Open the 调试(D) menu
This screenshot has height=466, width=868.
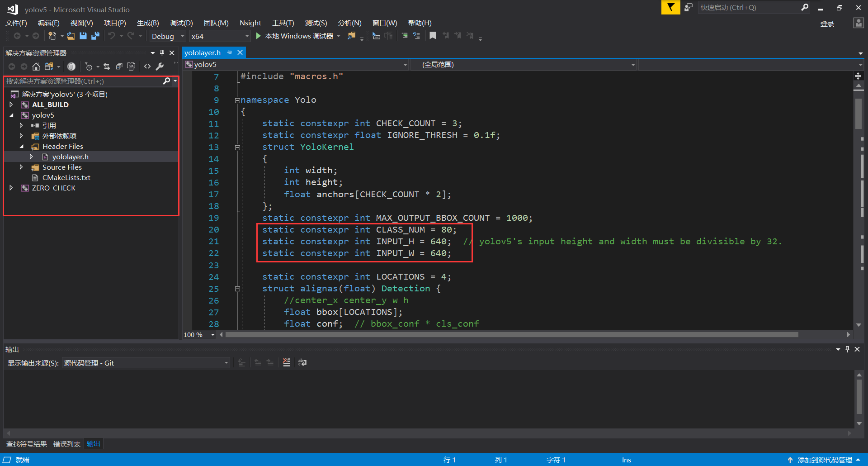pos(181,23)
